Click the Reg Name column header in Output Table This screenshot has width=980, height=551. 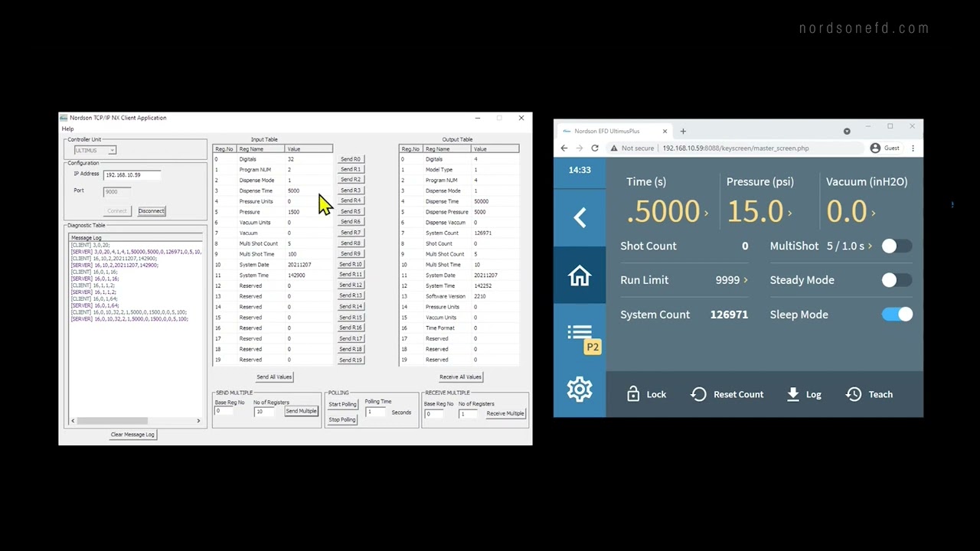(x=446, y=149)
